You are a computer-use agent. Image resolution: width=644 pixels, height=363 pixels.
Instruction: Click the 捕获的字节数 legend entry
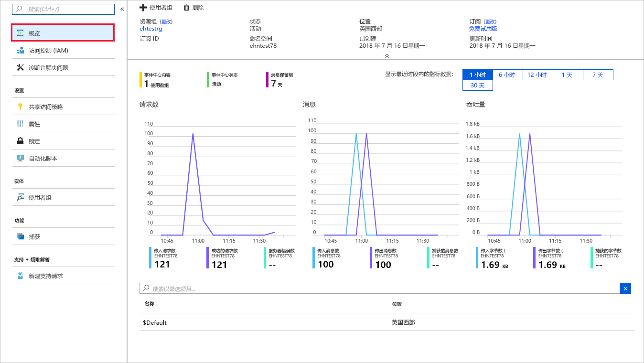tap(607, 258)
